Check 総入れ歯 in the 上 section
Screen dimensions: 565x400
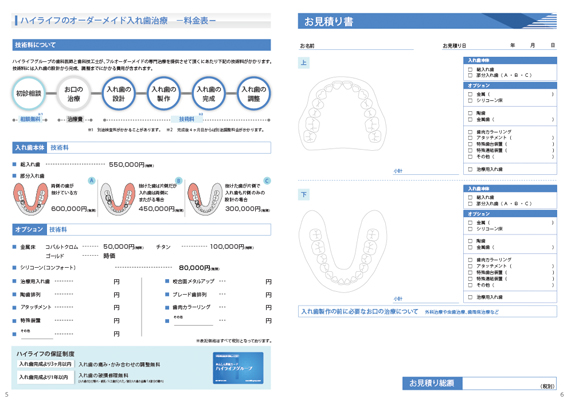(x=470, y=69)
